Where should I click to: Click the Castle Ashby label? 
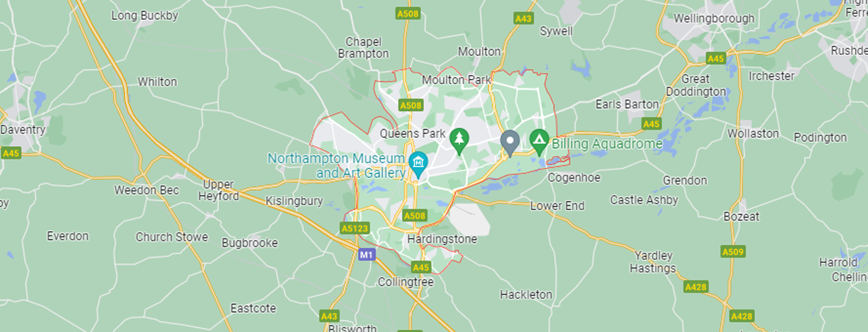(x=644, y=200)
